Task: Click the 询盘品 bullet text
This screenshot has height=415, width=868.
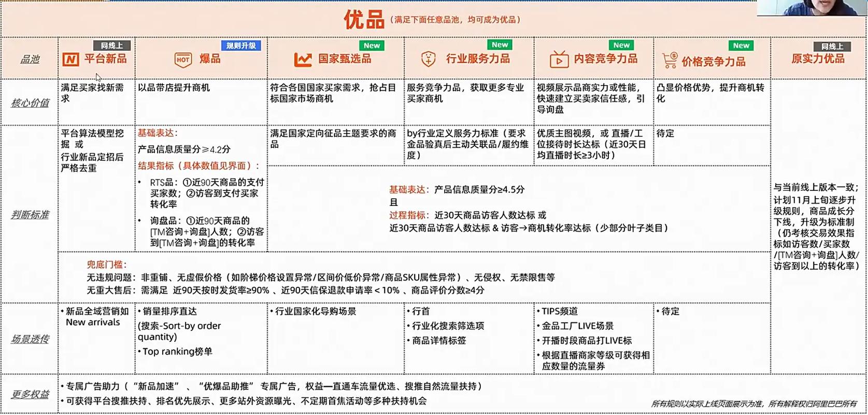Action: coord(207,232)
